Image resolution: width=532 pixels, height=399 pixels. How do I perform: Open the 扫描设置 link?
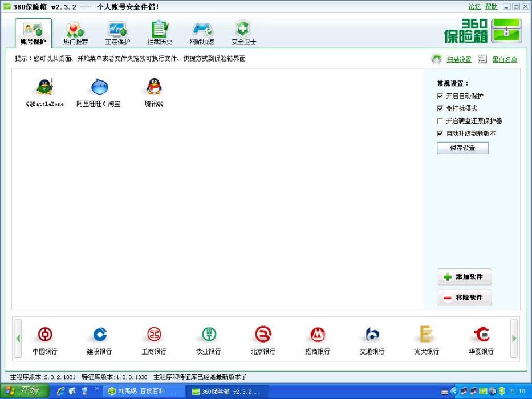click(458, 60)
